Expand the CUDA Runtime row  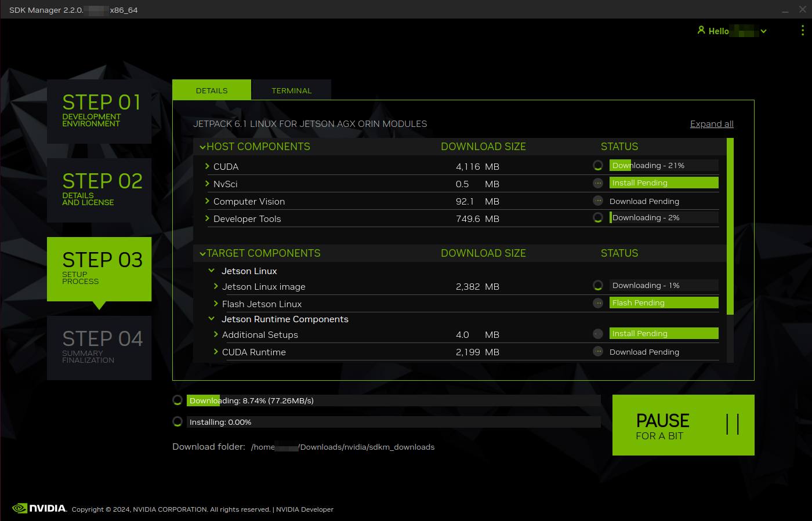coord(216,352)
